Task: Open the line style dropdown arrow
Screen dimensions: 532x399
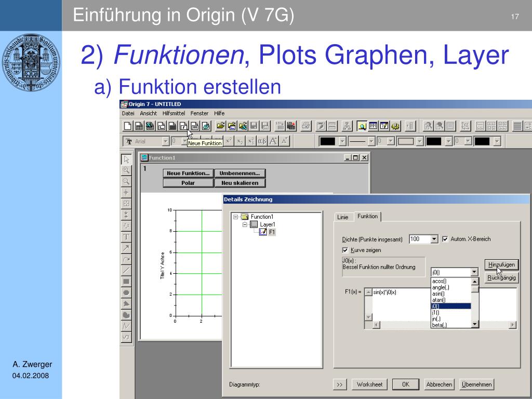Action: click(x=371, y=141)
